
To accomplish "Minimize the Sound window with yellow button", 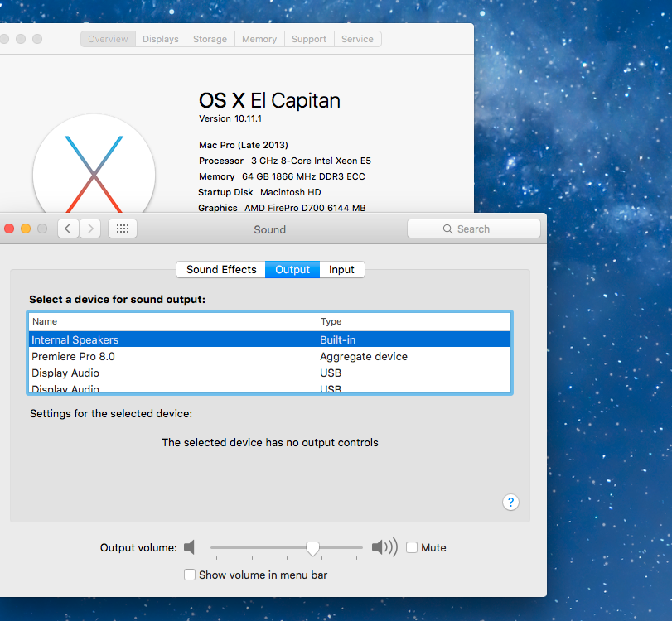I will 26,229.
